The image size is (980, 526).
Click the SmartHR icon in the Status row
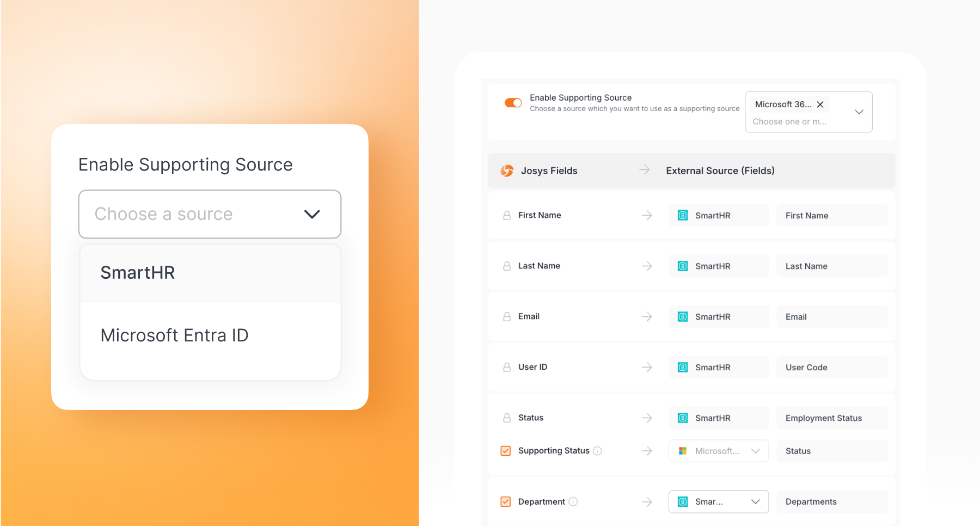pyautogui.click(x=683, y=418)
